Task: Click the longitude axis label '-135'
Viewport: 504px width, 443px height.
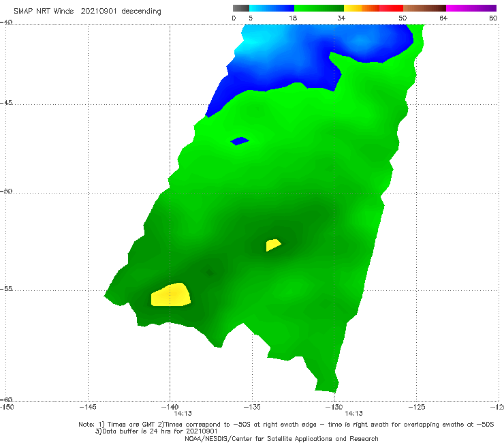Action: coord(252,407)
